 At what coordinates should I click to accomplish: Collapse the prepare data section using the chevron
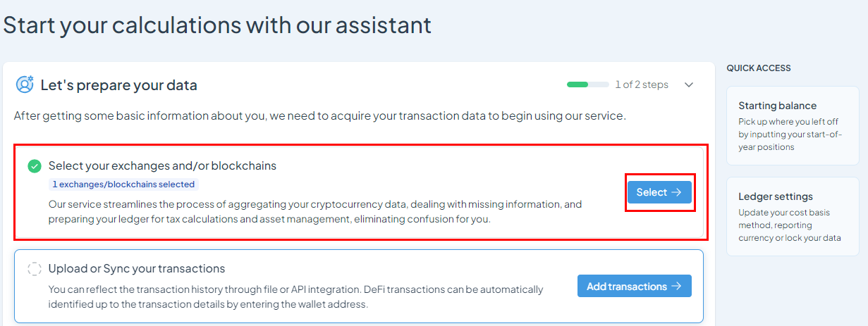(689, 84)
